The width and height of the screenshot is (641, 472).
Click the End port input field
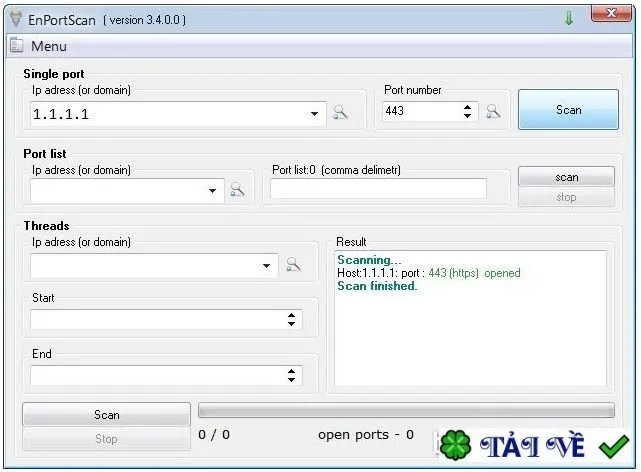pos(166,376)
